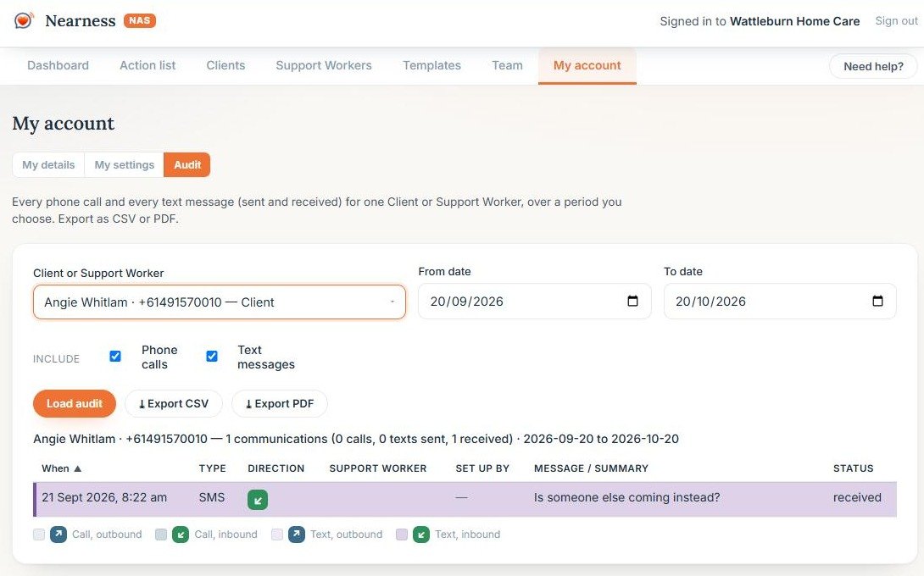
Task: Click the From date field showing 20/09/2026
Action: tap(535, 301)
